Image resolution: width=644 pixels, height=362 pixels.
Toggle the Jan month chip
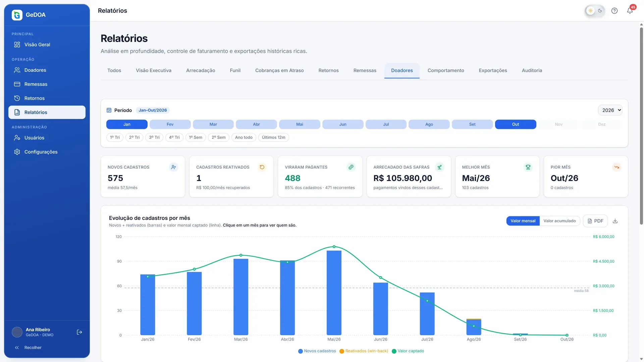pyautogui.click(x=127, y=124)
